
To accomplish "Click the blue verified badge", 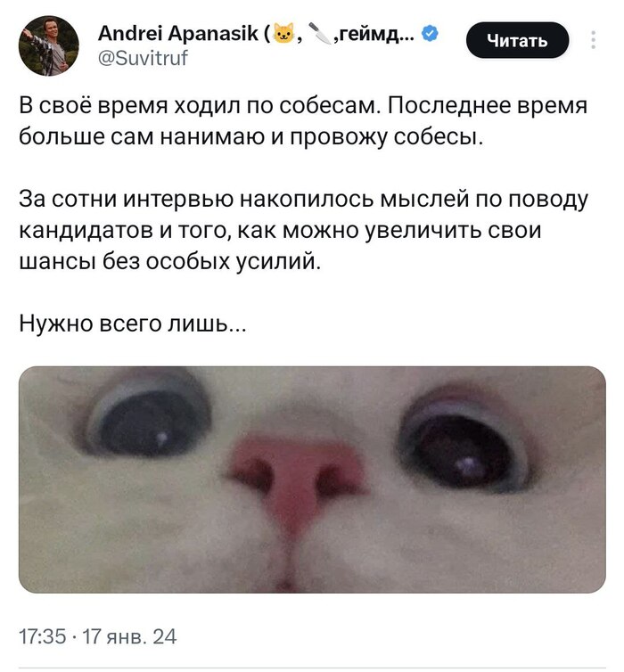I will point(430,34).
